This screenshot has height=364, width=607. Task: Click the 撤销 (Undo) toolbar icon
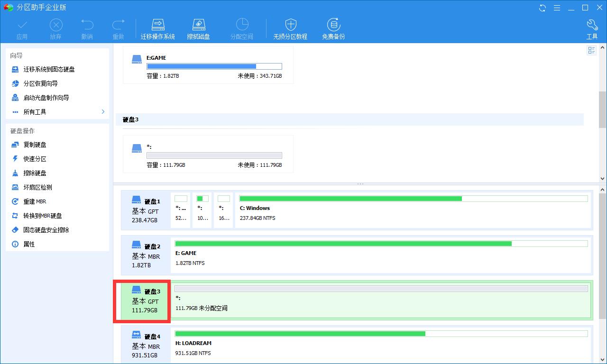pyautogui.click(x=87, y=29)
